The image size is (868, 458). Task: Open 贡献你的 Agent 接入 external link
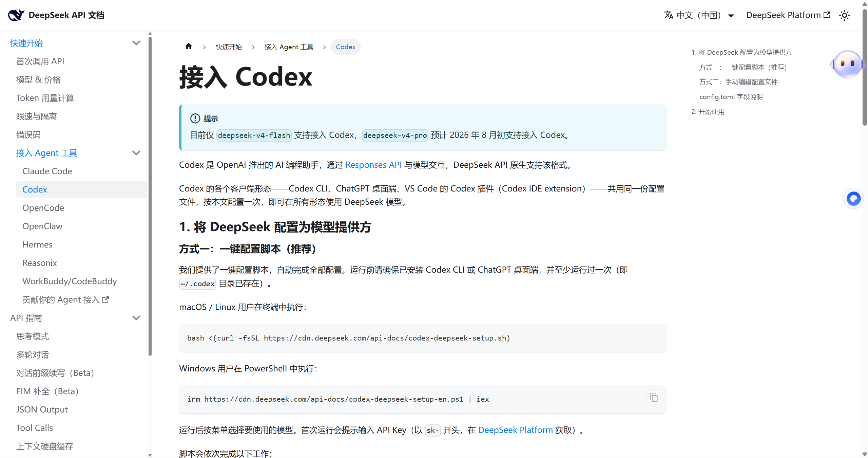[65, 300]
